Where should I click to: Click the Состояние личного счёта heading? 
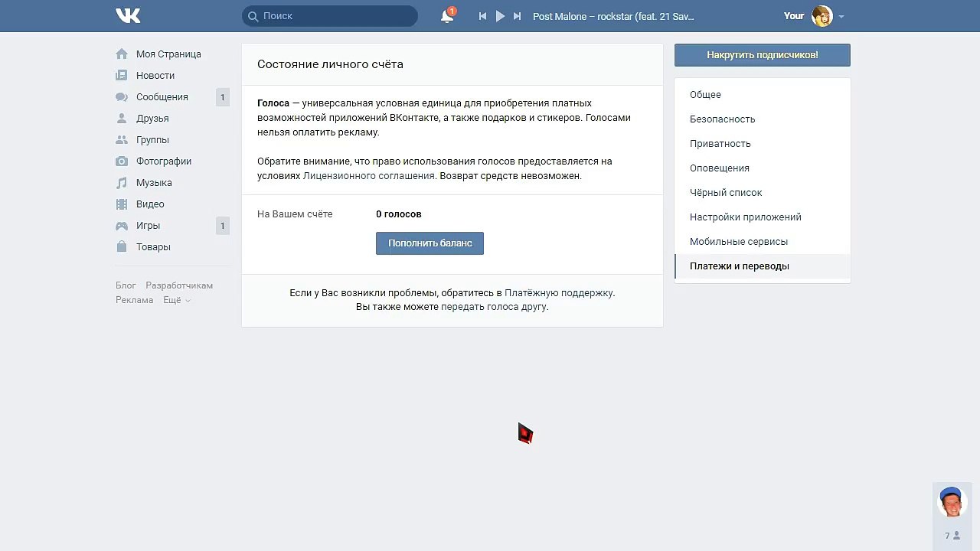click(330, 64)
